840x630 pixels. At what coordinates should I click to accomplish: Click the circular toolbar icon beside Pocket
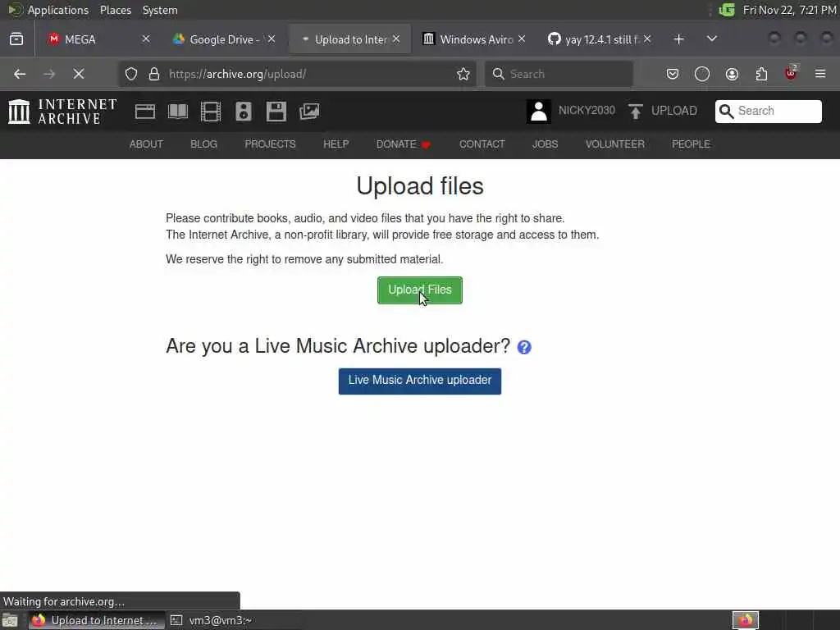(702, 74)
